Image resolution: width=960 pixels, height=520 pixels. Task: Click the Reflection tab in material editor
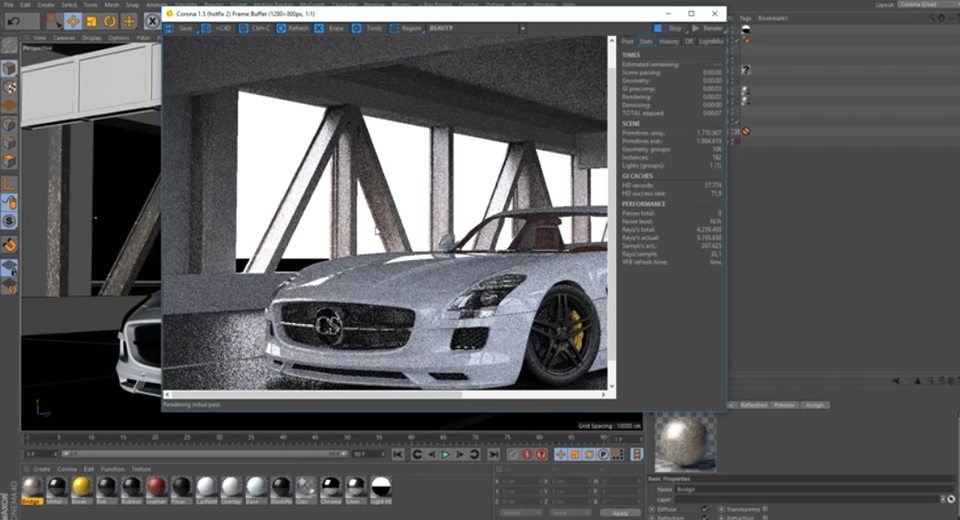coord(754,405)
